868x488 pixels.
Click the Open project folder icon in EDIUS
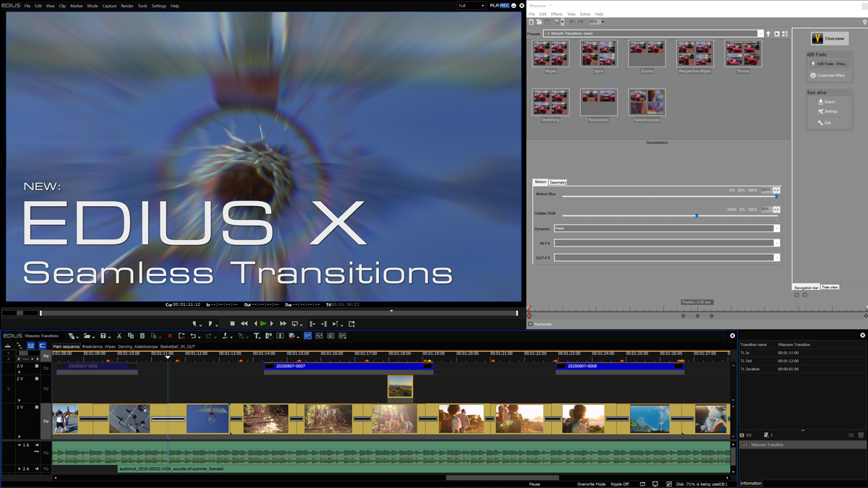(87, 335)
